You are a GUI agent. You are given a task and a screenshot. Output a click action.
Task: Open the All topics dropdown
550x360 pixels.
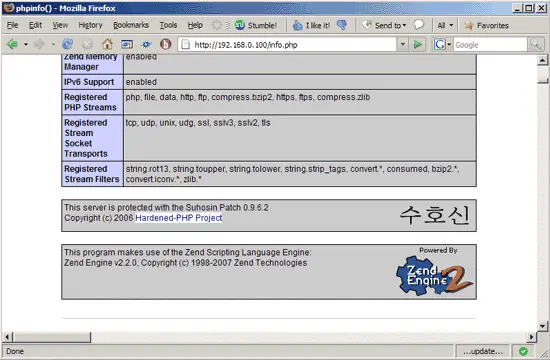pyautogui.click(x=445, y=25)
